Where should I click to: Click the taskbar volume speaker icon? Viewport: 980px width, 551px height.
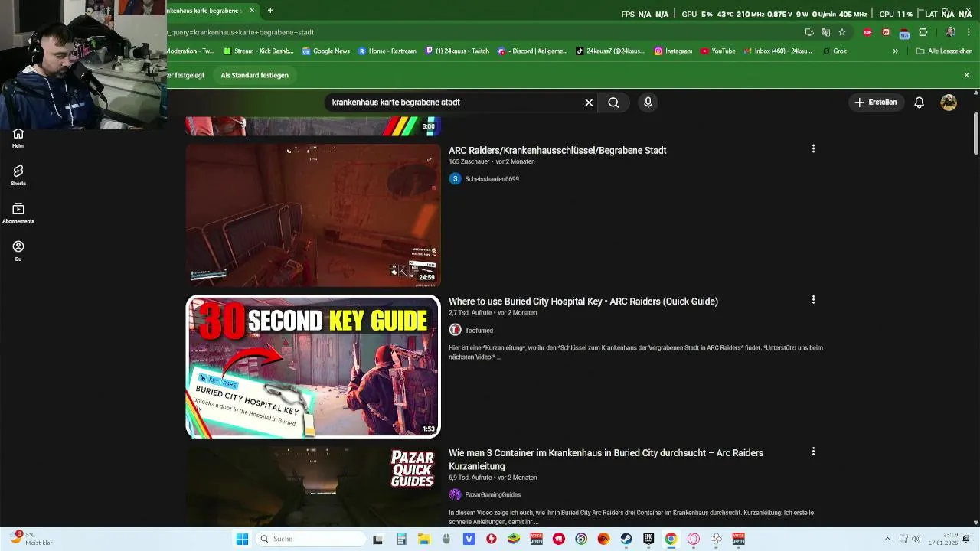tap(916, 539)
